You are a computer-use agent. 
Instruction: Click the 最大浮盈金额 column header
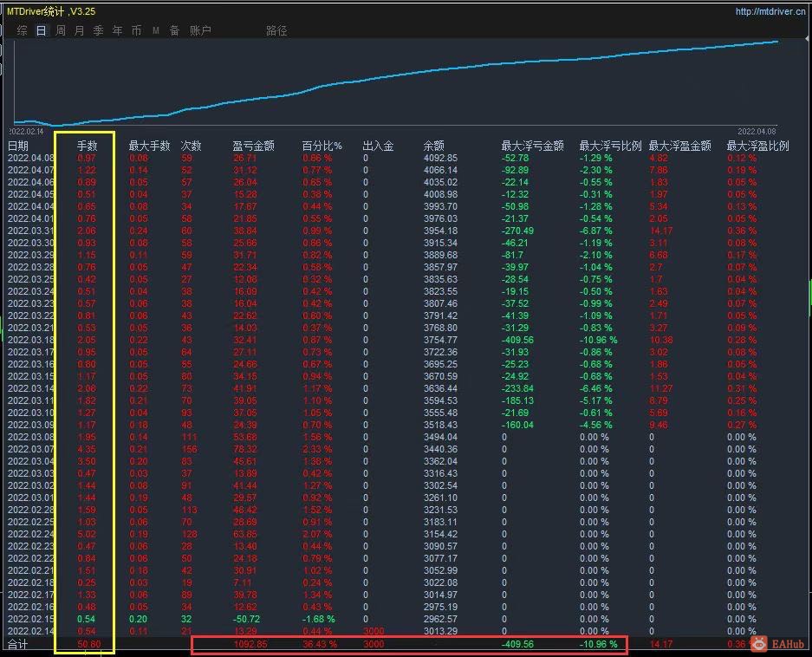(x=680, y=146)
